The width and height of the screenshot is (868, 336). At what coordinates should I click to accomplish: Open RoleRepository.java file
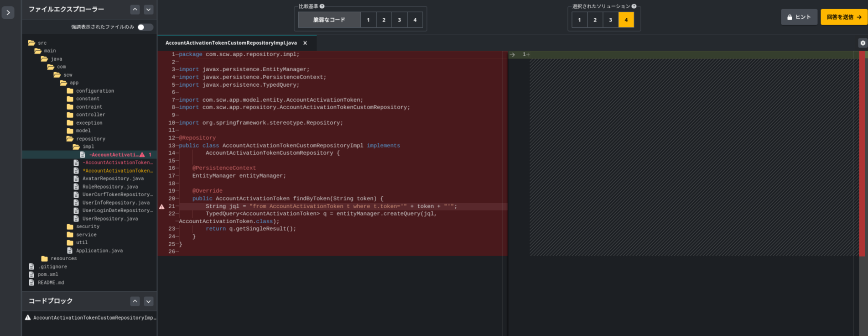pos(106,187)
